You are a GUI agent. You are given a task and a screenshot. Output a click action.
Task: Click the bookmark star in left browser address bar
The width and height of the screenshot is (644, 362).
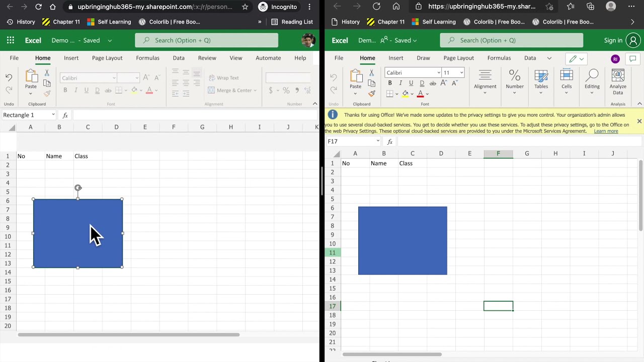click(245, 7)
